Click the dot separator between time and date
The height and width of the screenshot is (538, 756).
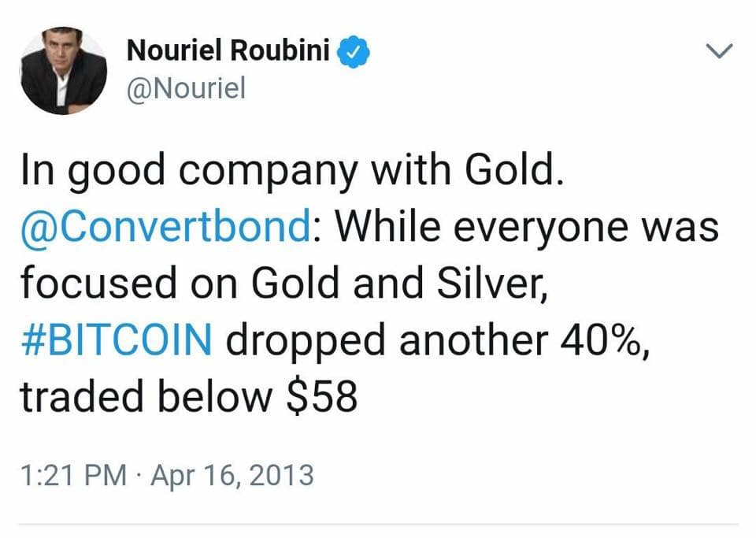click(139, 476)
